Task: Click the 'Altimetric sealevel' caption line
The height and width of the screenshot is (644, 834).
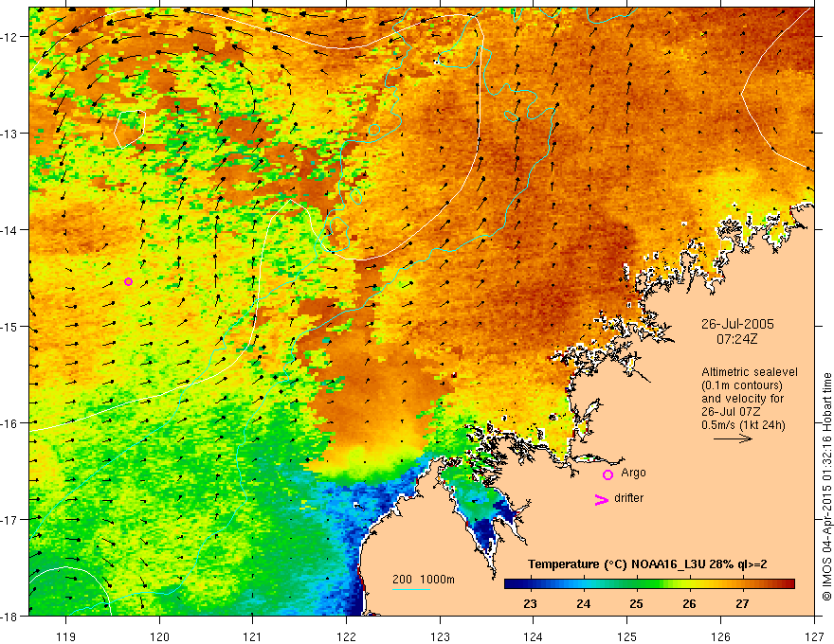Action: coord(750,372)
